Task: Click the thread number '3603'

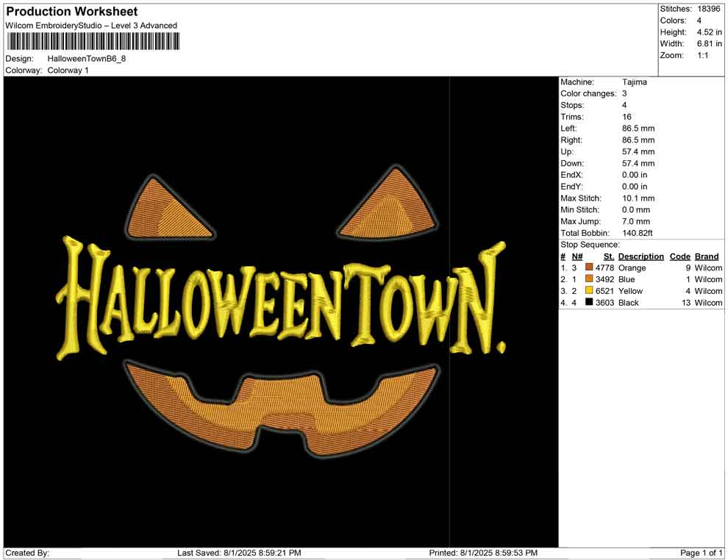Action: [x=605, y=303]
